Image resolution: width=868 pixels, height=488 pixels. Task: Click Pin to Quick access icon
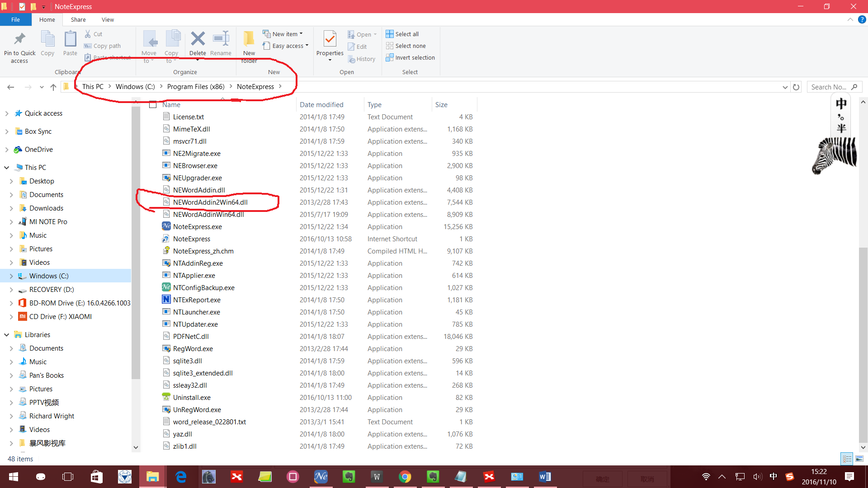[19, 39]
